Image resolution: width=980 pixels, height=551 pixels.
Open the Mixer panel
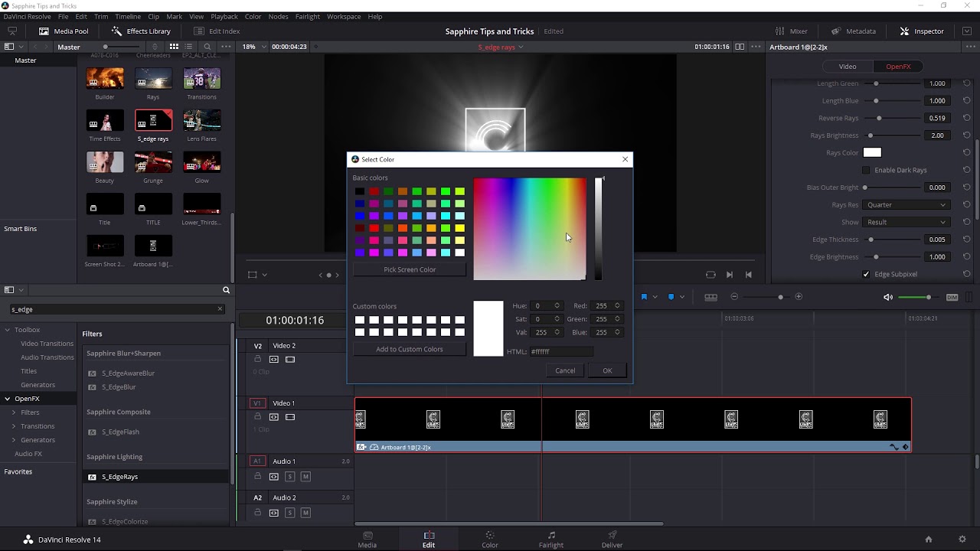[791, 31]
